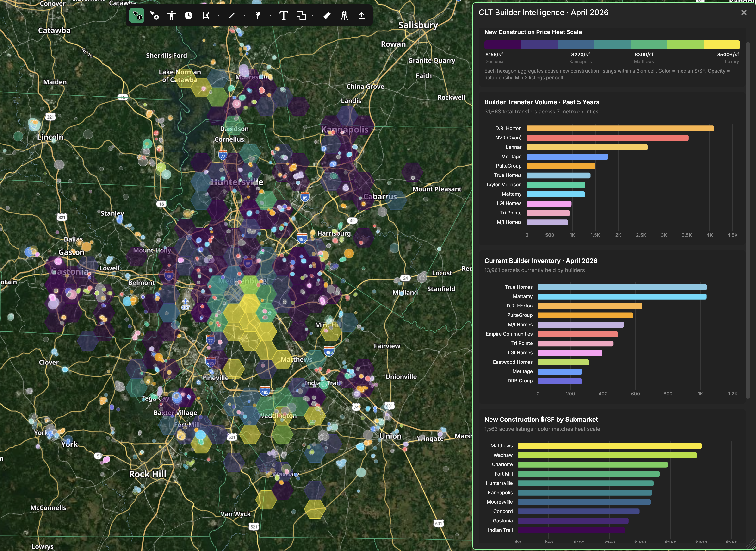Screen dimensions: 756x551
Task: Click the Eastwood Homes inventory bar
Action: [x=563, y=362]
